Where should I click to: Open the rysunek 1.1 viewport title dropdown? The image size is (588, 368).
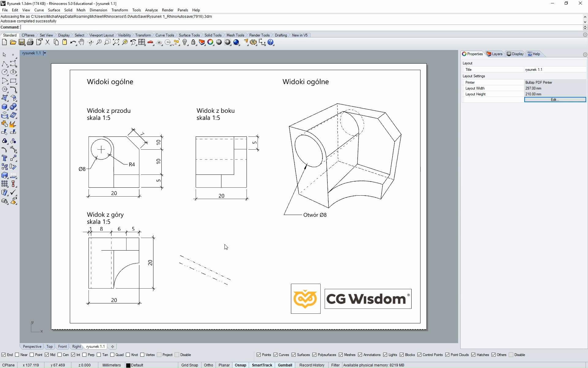coord(45,53)
